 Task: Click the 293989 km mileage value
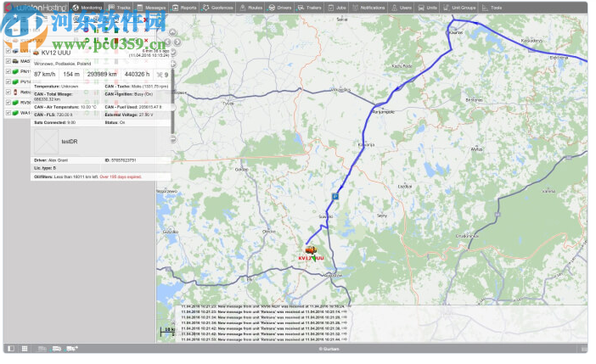pyautogui.click(x=102, y=74)
